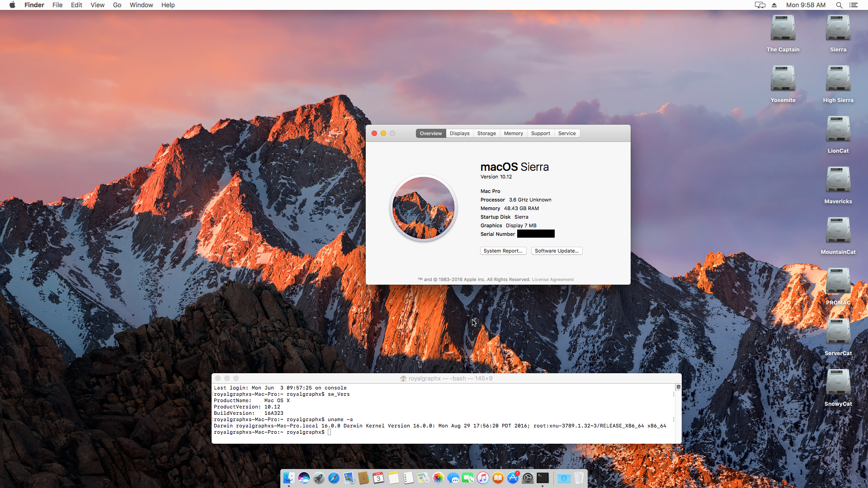The width and height of the screenshot is (868, 488).
Task: Open Mail eagle stamp icon in Dock
Action: [349, 478]
